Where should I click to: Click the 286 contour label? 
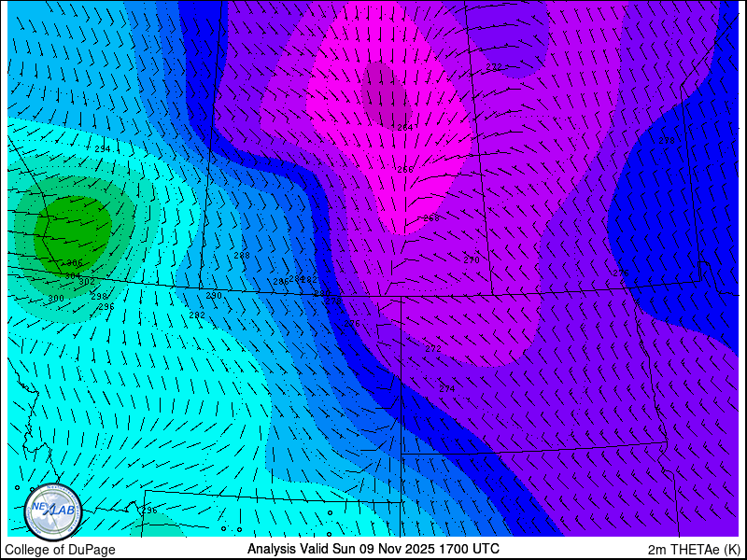(x=281, y=282)
